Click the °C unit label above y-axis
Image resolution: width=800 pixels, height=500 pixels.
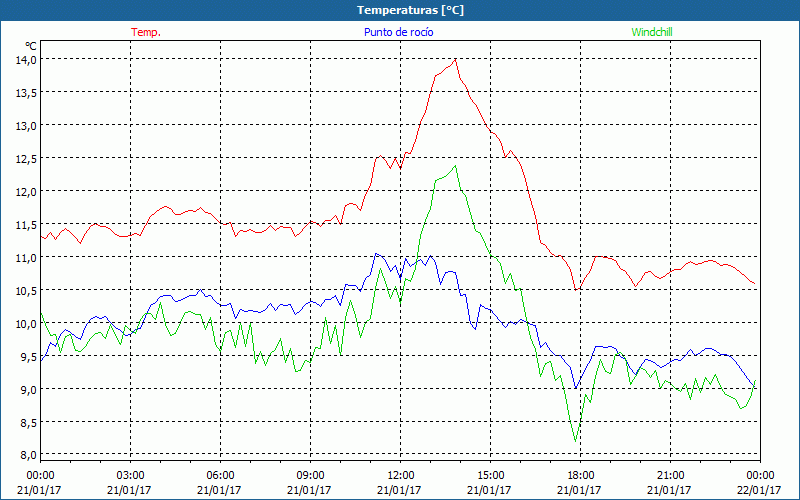[31, 46]
